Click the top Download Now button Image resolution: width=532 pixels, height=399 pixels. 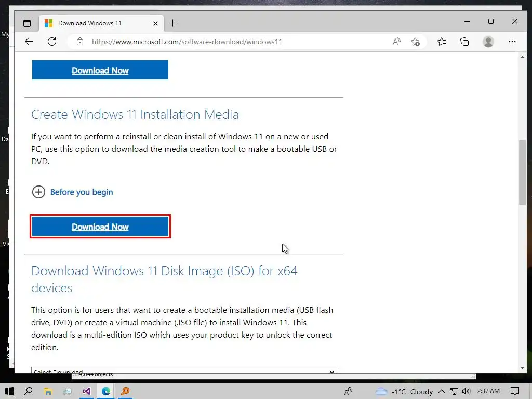tap(100, 70)
